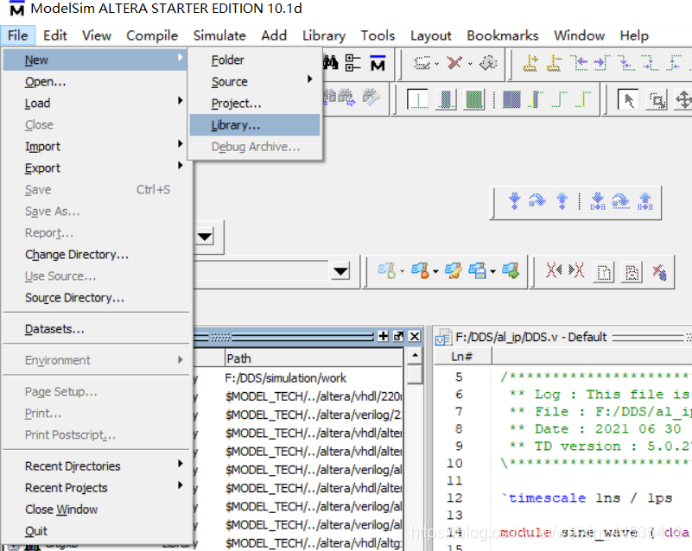Click the flag with orange circle icon
This screenshot has height=551, width=692.
click(420, 270)
